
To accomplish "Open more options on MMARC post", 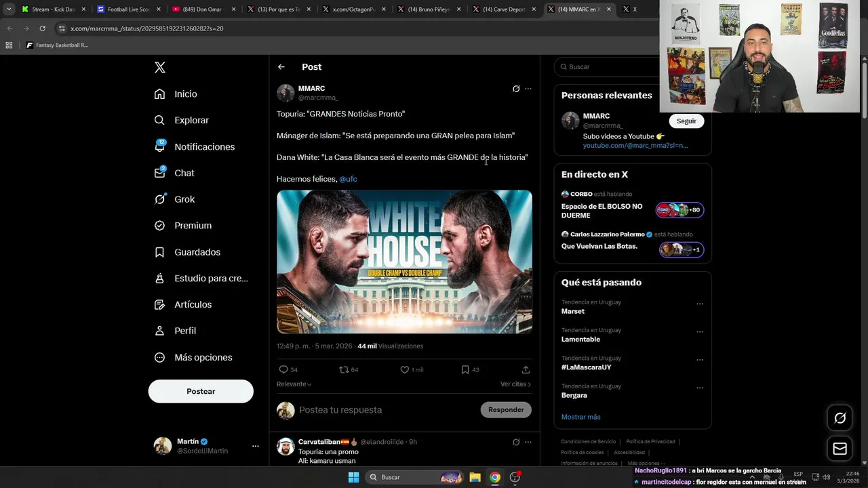I will 528,89.
